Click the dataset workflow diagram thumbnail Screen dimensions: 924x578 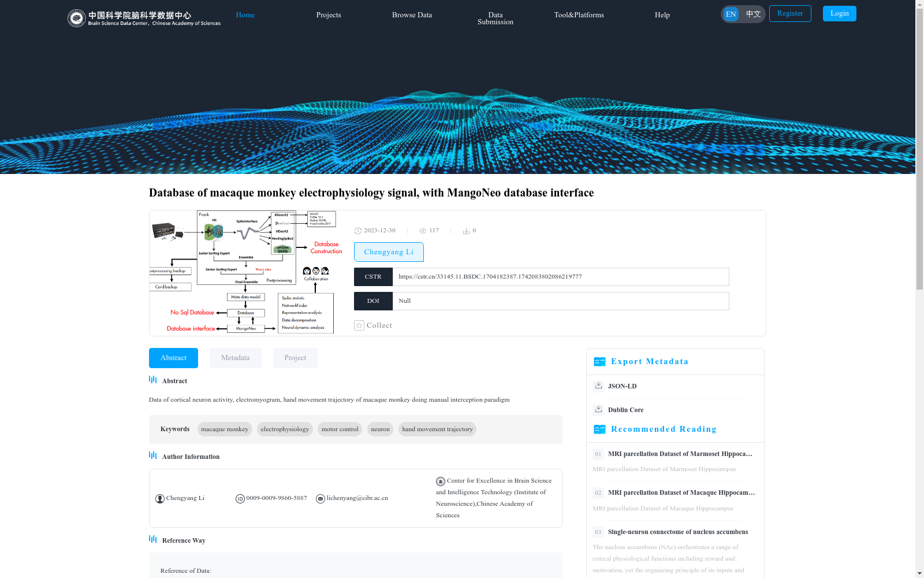(x=247, y=272)
